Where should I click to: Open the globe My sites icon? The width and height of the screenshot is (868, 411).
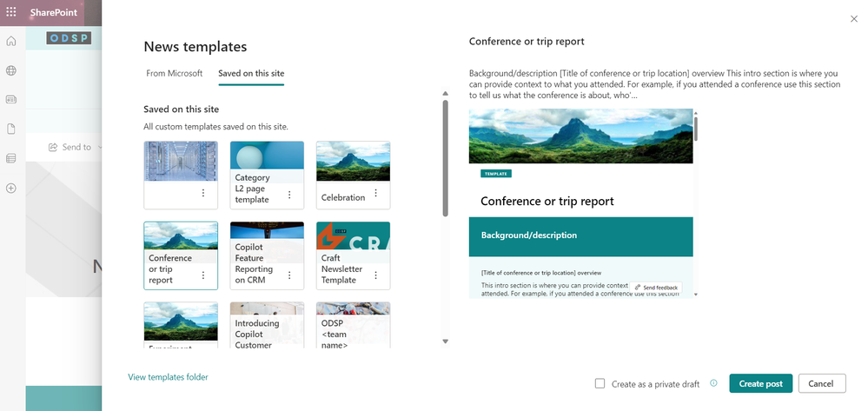11,71
